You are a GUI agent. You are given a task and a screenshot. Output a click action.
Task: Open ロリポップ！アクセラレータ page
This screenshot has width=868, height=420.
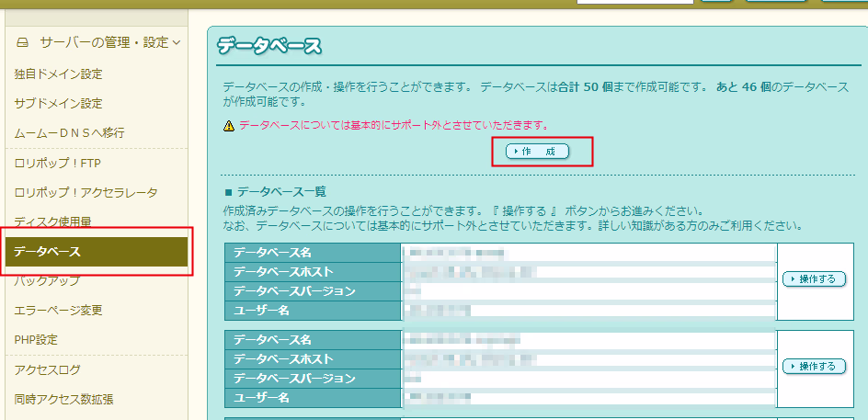pyautogui.click(x=86, y=193)
